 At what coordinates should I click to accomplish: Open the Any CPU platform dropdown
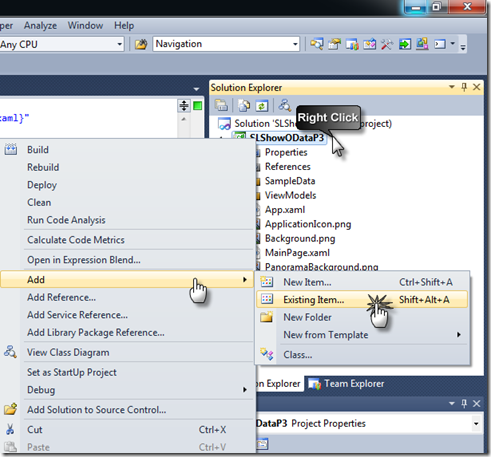tap(119, 44)
